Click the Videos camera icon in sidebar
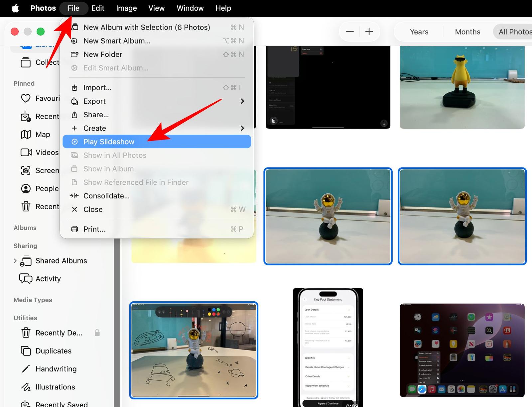Viewport: 532px width, 407px height. tap(26, 153)
